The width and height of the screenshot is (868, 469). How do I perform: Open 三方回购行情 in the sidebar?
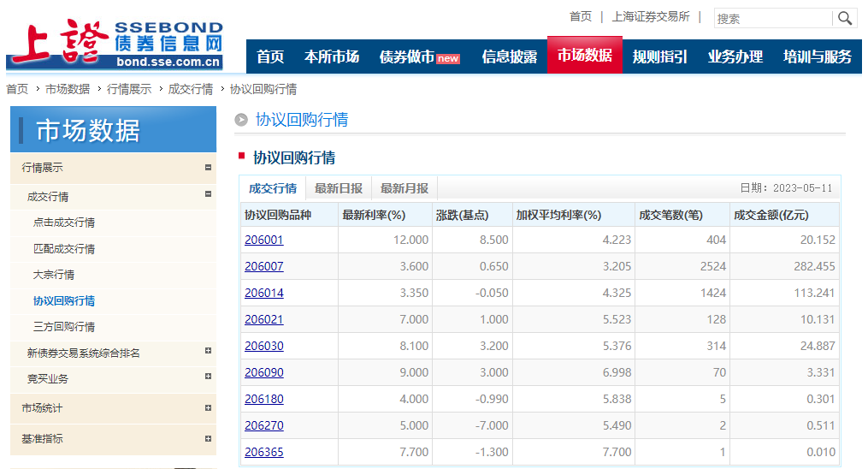[63, 327]
